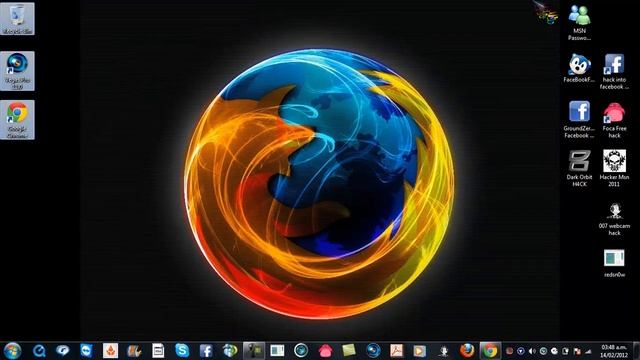Select the FaceBookF... desktop icon

tap(579, 68)
